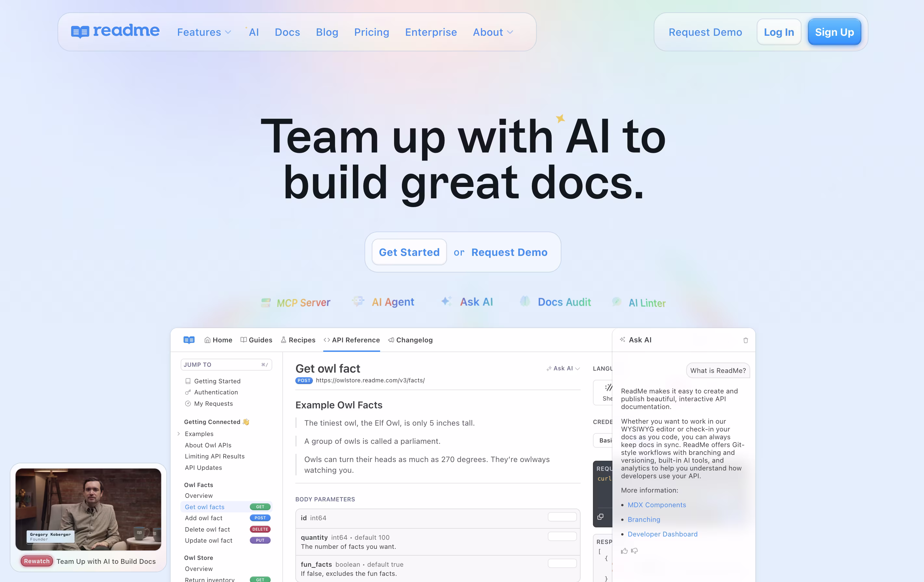Screen dimensions: 924x582
Task: Open About Owl APIs in sidebar
Action: click(208, 445)
